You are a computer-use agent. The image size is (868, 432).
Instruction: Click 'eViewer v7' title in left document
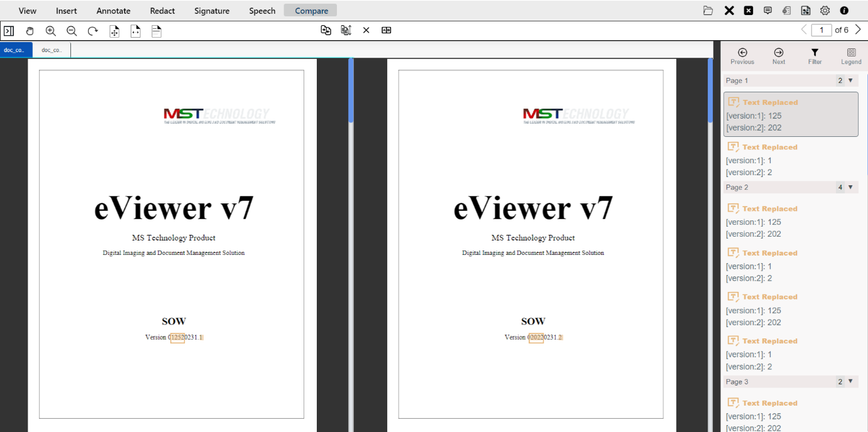(173, 208)
